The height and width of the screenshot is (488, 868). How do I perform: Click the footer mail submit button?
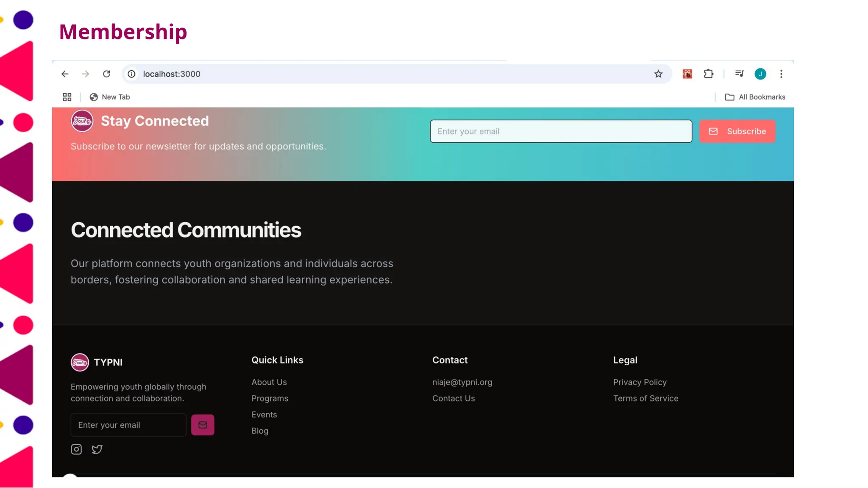point(203,425)
